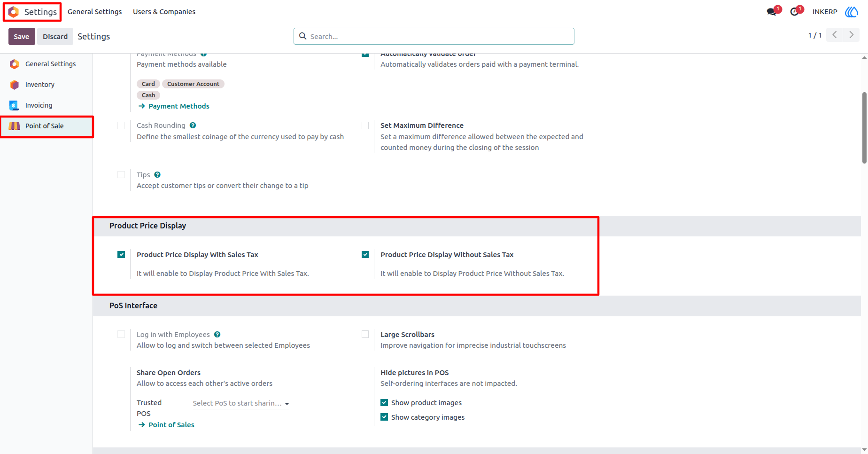Image resolution: width=868 pixels, height=454 pixels.
Task: Click the Point of Sale sidebar icon
Action: click(15, 126)
